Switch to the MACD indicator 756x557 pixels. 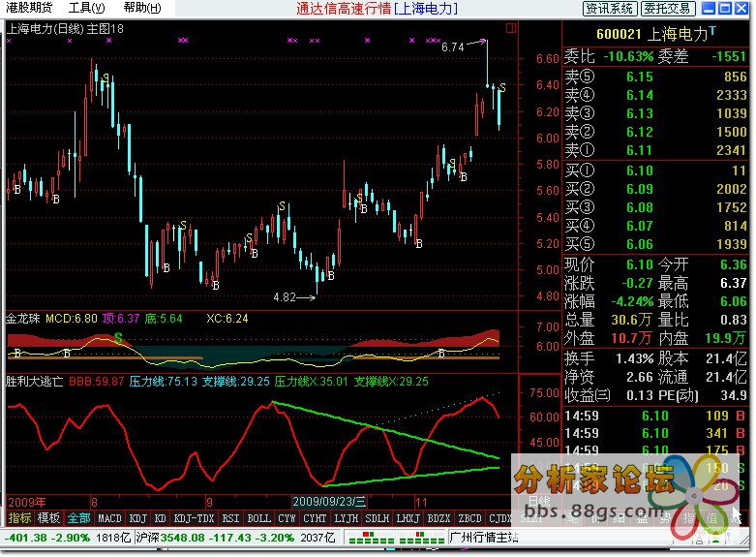(110, 518)
